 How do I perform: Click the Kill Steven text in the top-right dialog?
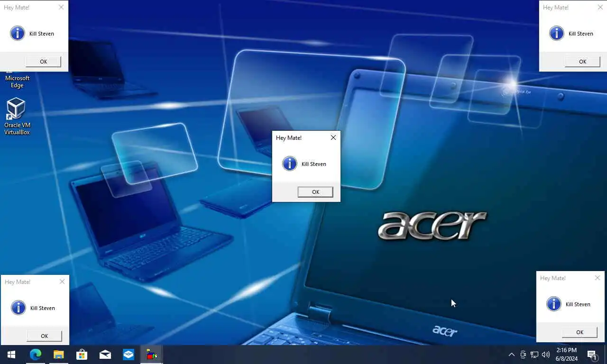[581, 34]
